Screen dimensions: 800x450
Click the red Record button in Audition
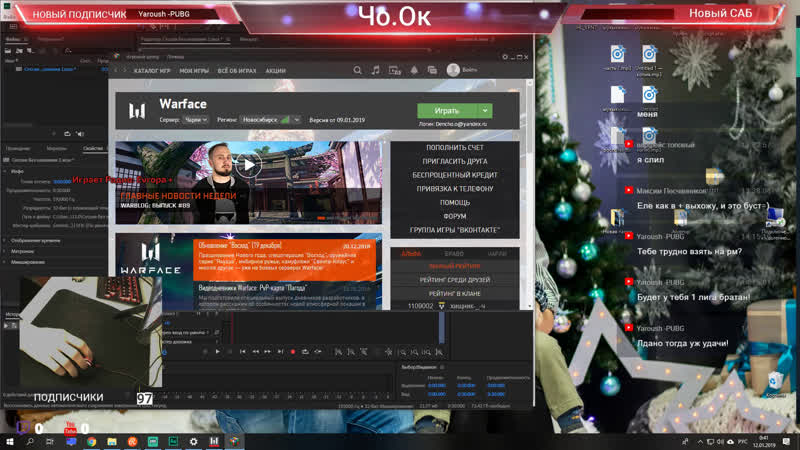pos(292,352)
